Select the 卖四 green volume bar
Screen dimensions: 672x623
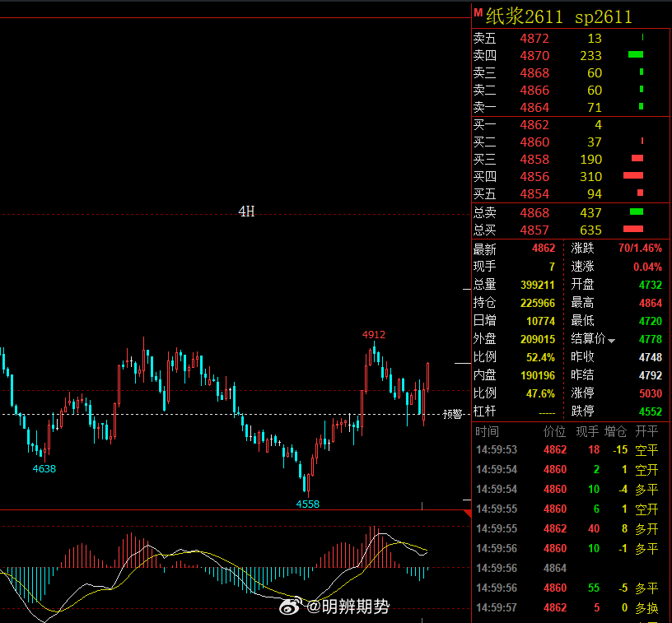[636, 54]
